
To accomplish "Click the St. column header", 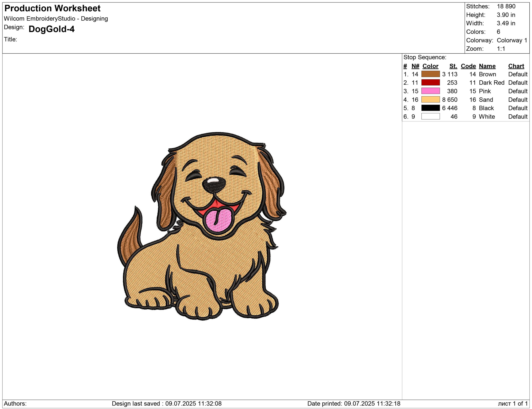I will click(453, 66).
